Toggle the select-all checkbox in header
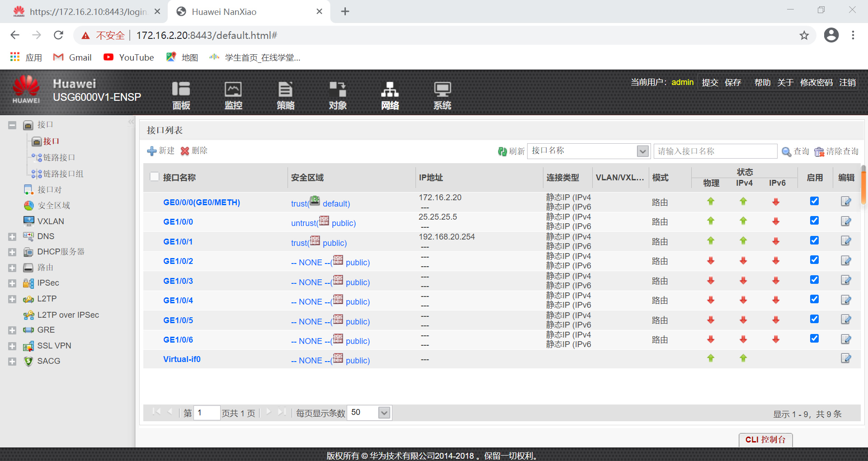Viewport: 868px width, 461px height. point(154,177)
